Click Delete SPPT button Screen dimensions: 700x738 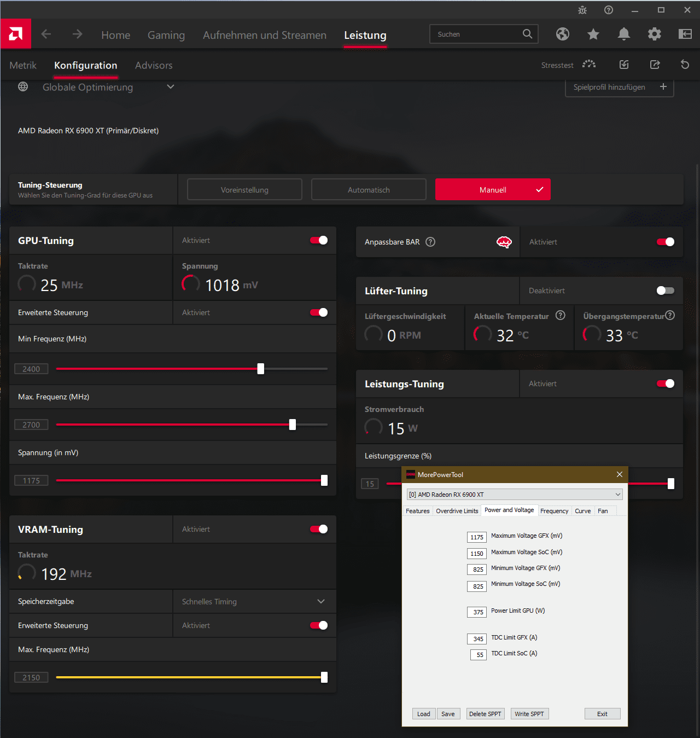485,714
